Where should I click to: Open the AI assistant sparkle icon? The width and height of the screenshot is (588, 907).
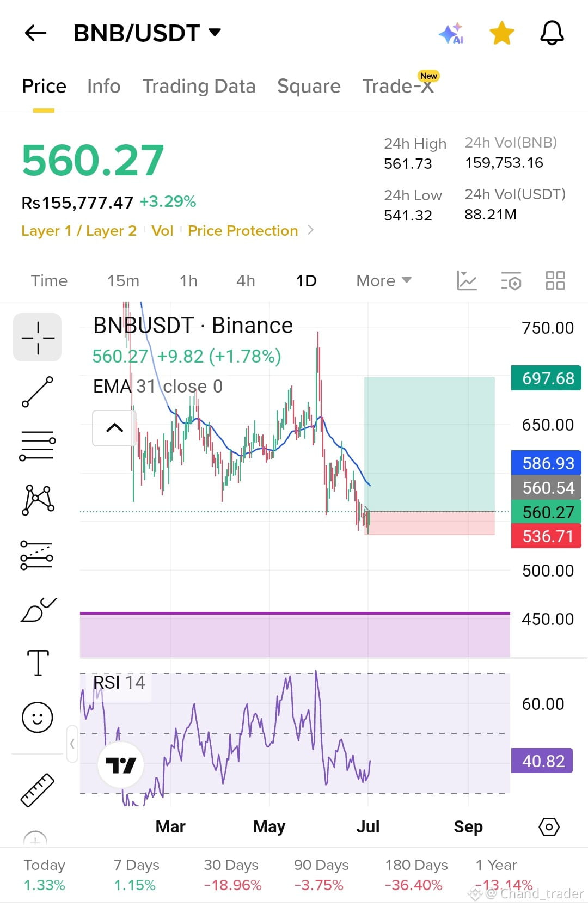tap(451, 33)
